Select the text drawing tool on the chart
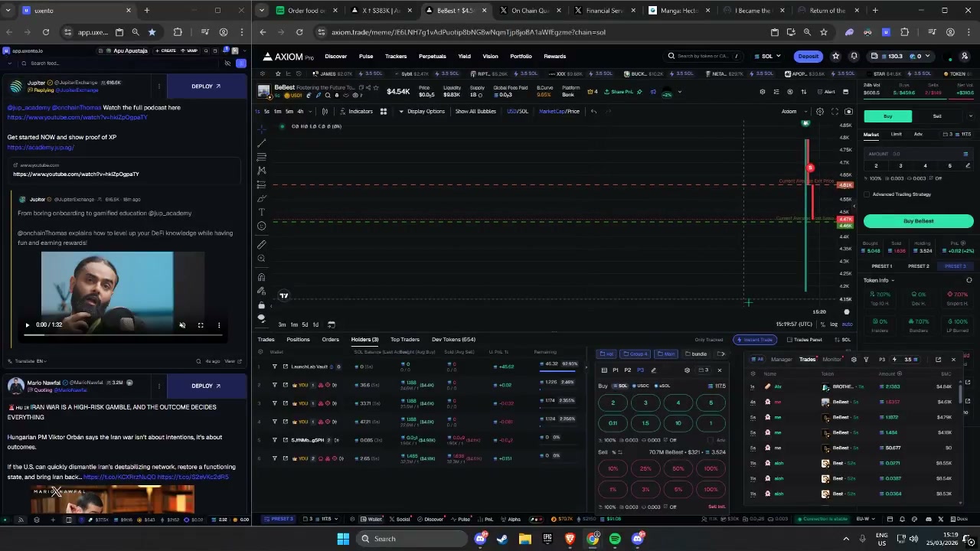The image size is (980, 551). (262, 212)
